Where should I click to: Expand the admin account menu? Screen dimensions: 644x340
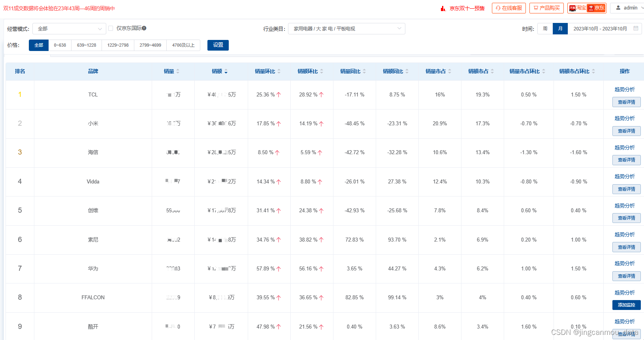point(627,8)
